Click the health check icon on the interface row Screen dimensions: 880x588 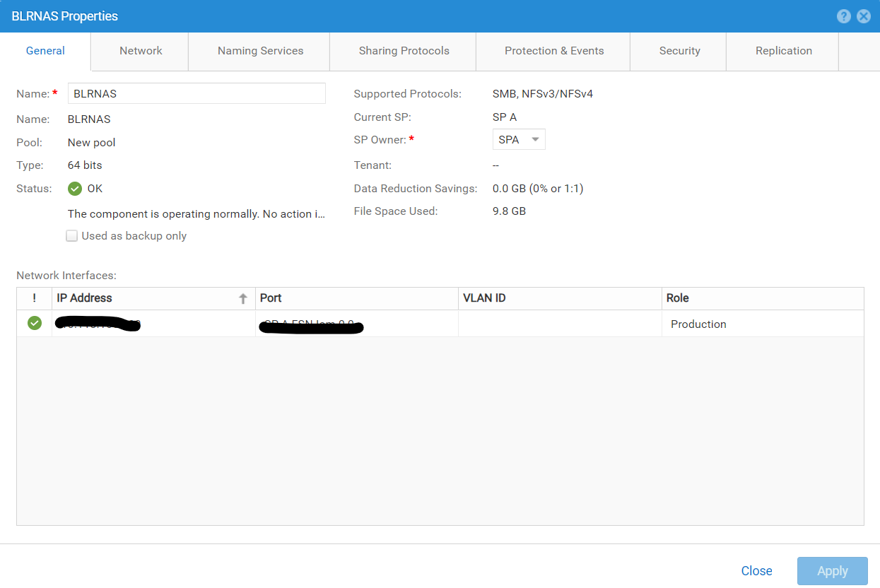point(33,324)
